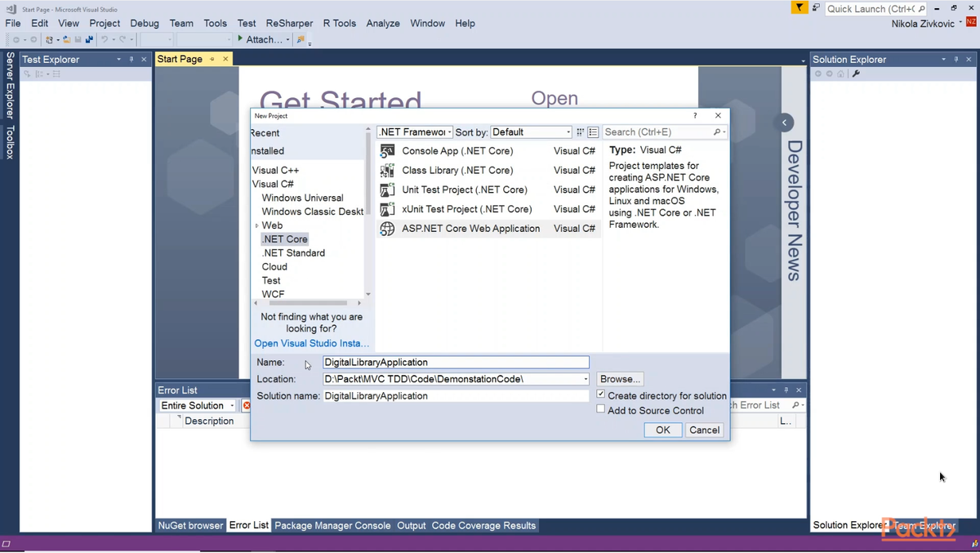980x553 pixels.
Task: Click the New Project toolbar icon in the main toolbar
Action: point(51,39)
